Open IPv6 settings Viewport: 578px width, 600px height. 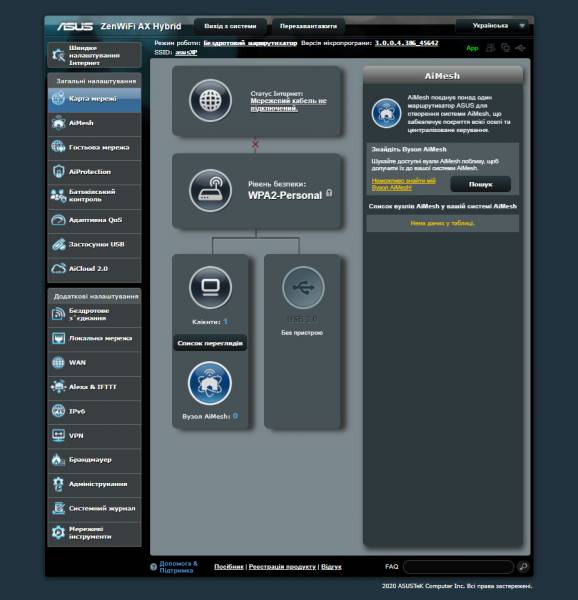(94, 411)
